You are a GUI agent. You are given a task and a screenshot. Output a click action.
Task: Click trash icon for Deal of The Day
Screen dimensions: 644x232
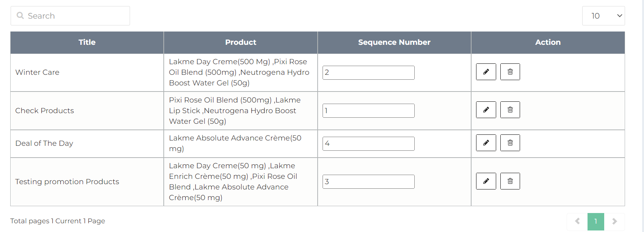[510, 143]
